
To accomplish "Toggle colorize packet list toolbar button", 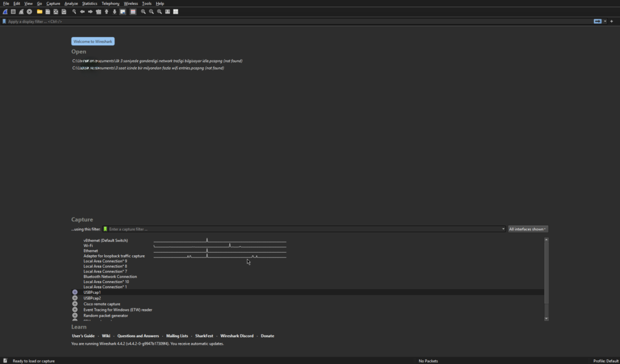I will pos(133,11).
